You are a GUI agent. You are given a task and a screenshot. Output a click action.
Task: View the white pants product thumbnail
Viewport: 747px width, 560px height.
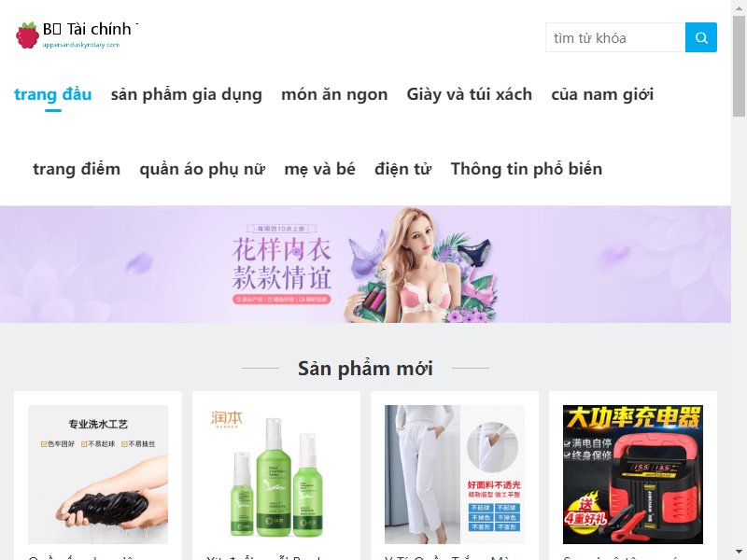455,474
